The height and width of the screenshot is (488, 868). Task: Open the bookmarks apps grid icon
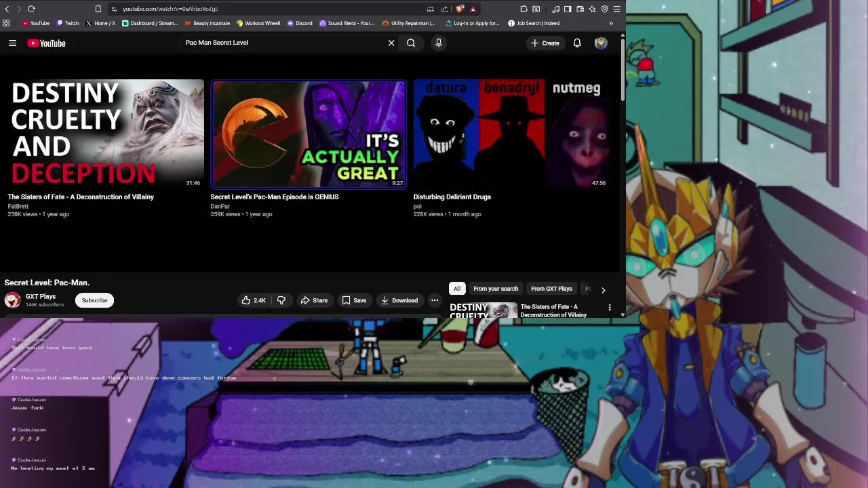[6, 23]
